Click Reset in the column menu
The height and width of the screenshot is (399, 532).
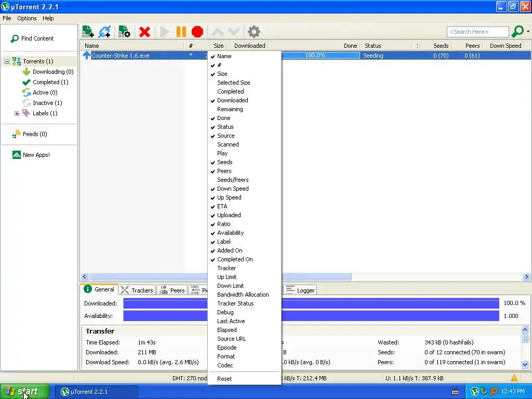tap(244, 379)
